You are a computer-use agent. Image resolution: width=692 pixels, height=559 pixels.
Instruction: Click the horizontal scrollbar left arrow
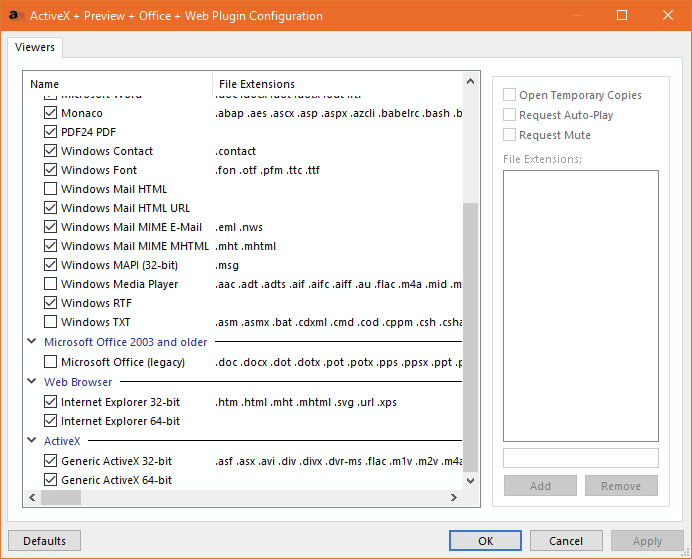(32, 498)
